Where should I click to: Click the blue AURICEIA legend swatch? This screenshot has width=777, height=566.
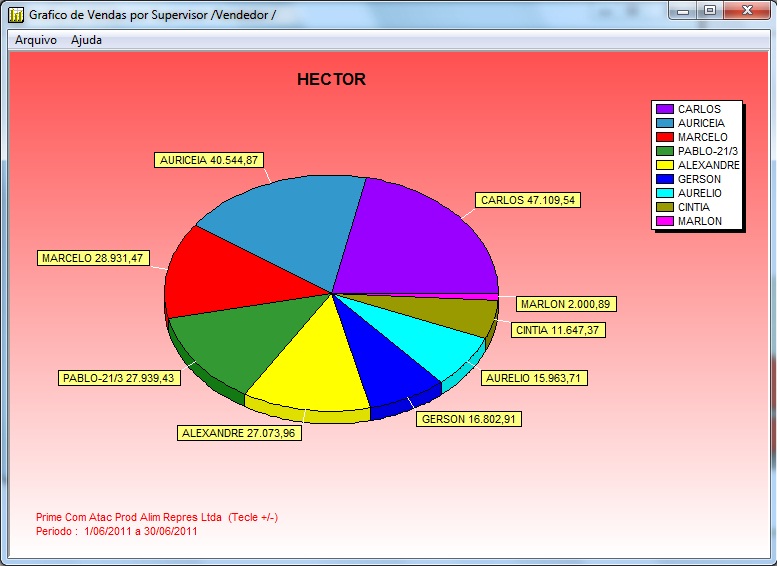tap(665, 123)
